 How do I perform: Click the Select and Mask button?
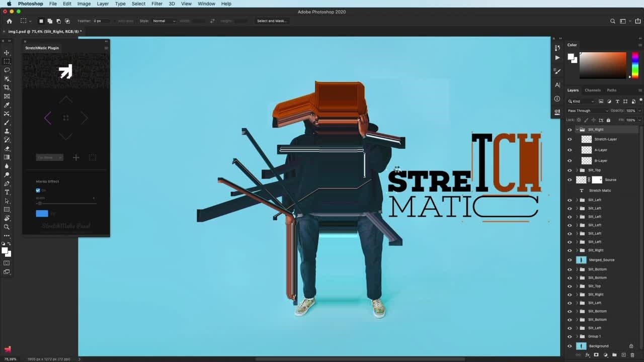click(272, 21)
